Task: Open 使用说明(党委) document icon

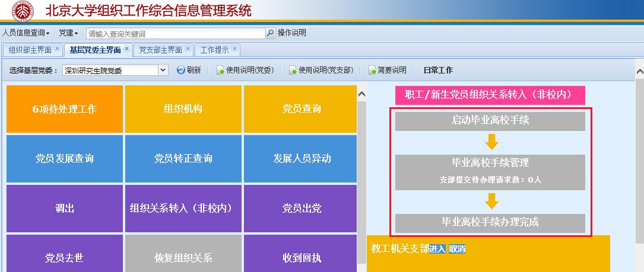Action: (x=220, y=71)
